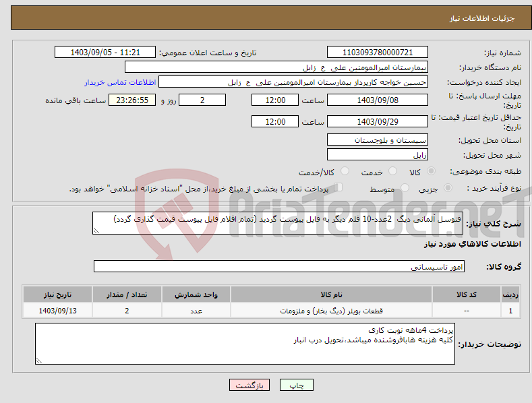532x403 pixels.
Task: Click the شرح کلی نیاز description textarea
Action: point(278,223)
